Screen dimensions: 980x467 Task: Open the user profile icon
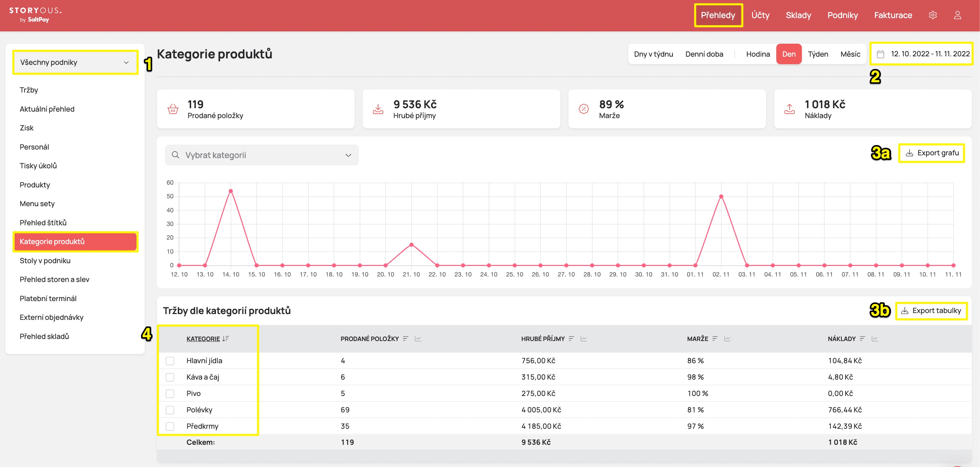click(x=957, y=15)
